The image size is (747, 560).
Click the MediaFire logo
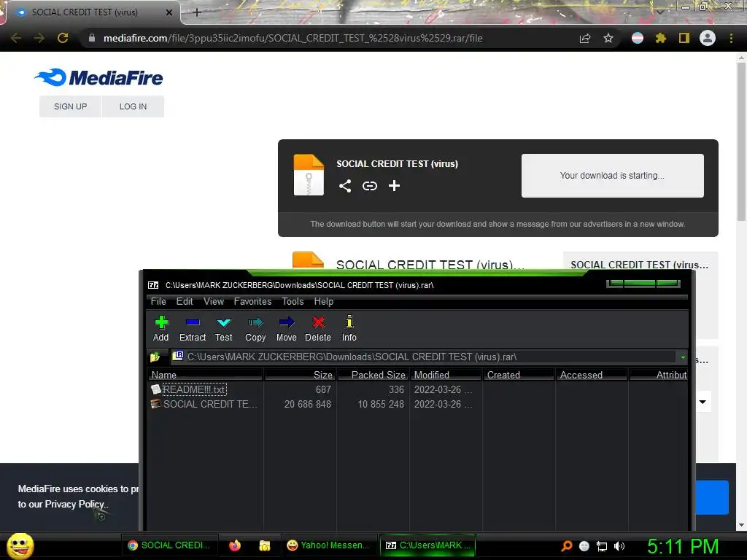tap(99, 77)
